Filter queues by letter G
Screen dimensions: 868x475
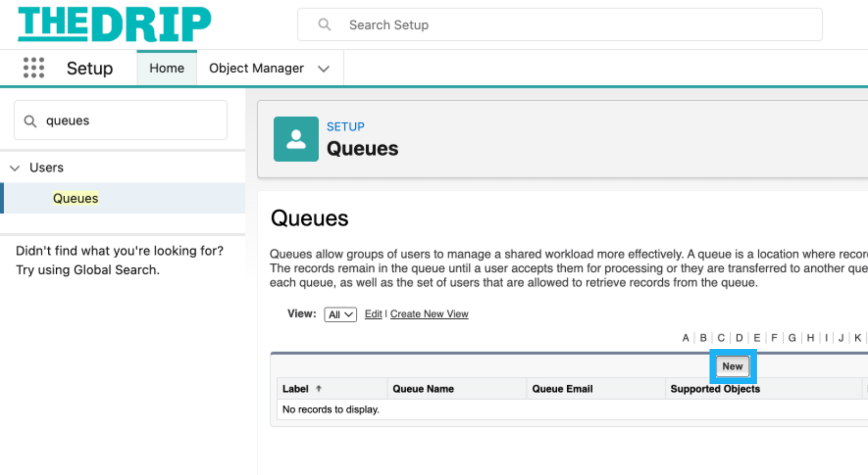click(x=792, y=338)
